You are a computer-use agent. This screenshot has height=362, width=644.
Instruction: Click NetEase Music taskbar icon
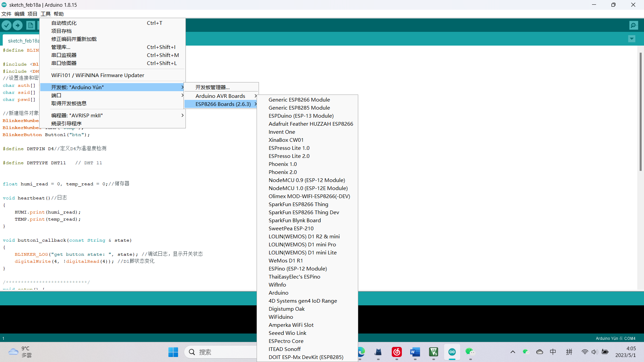click(x=396, y=352)
